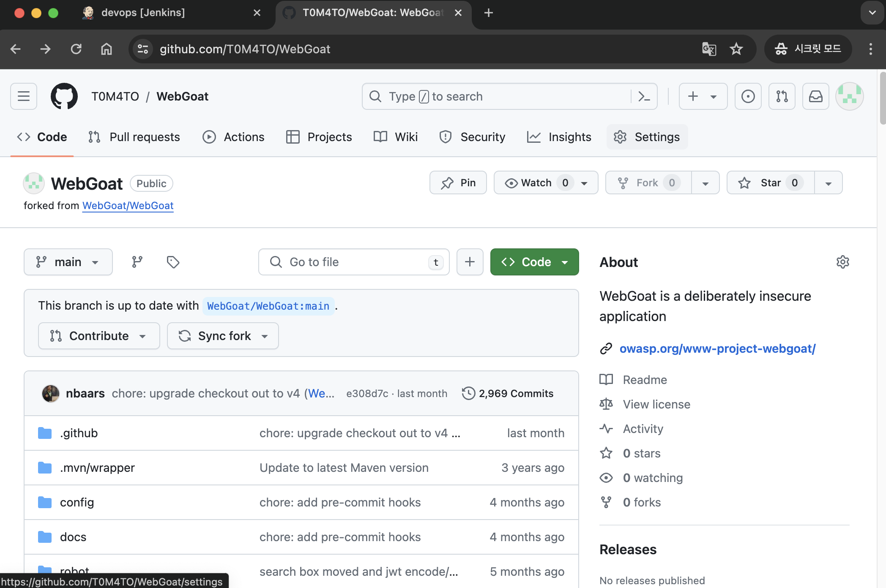Open the issues icon in header

pyautogui.click(x=748, y=96)
